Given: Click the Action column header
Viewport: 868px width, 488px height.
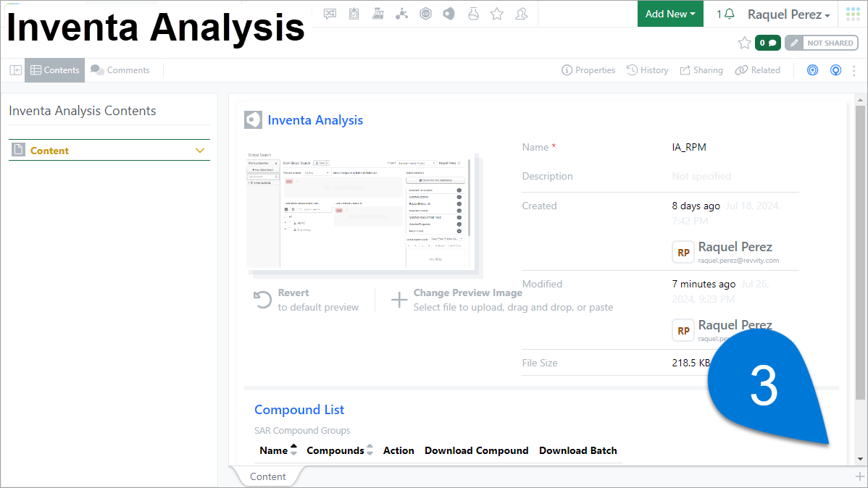Looking at the screenshot, I should [398, 450].
